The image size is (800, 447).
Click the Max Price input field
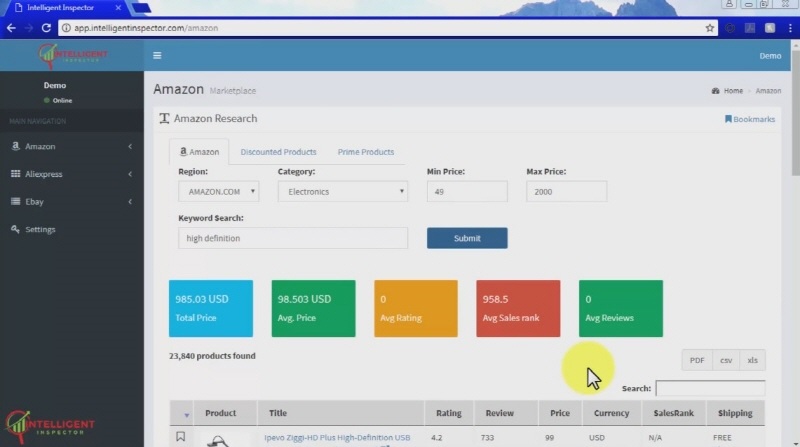coord(566,191)
